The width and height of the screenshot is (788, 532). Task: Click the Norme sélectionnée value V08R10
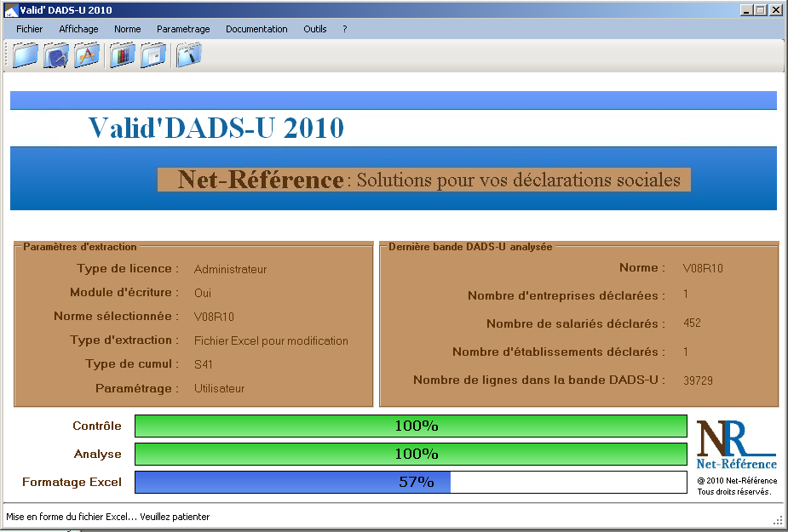(214, 317)
